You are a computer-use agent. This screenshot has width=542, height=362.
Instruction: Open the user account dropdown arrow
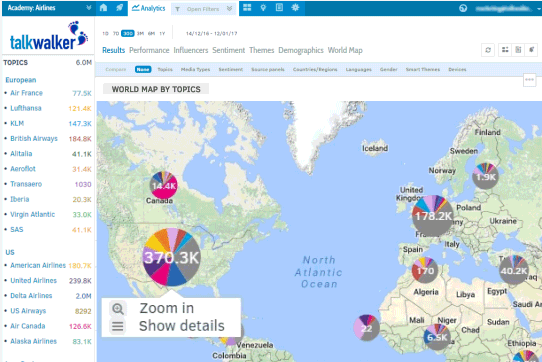[539, 9]
